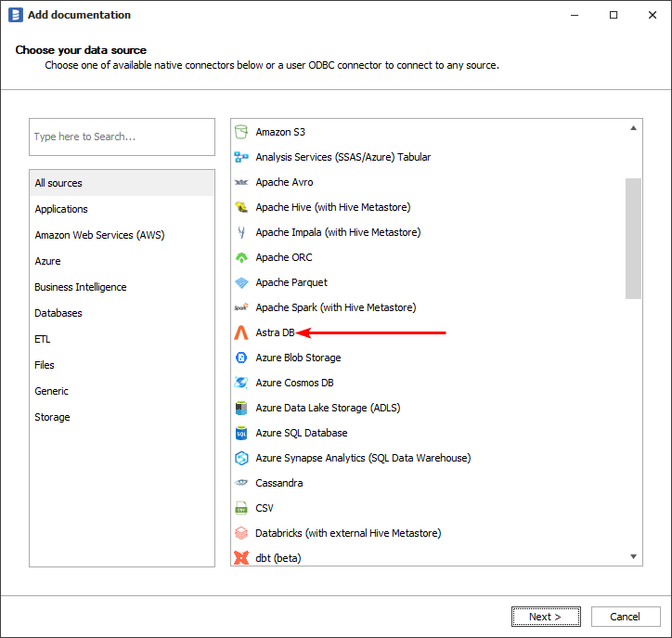Click the Astra DB logo icon
Image resolution: width=672 pixels, height=638 pixels.
pos(241,332)
